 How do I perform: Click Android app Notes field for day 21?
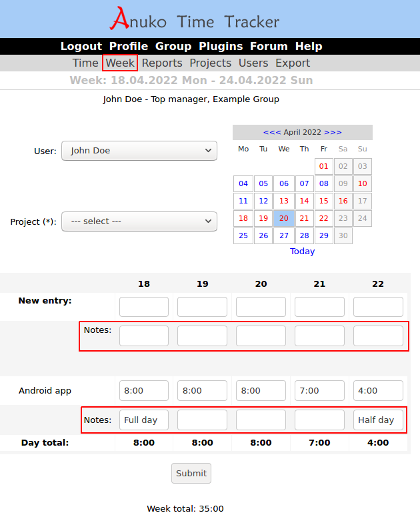[319, 420]
